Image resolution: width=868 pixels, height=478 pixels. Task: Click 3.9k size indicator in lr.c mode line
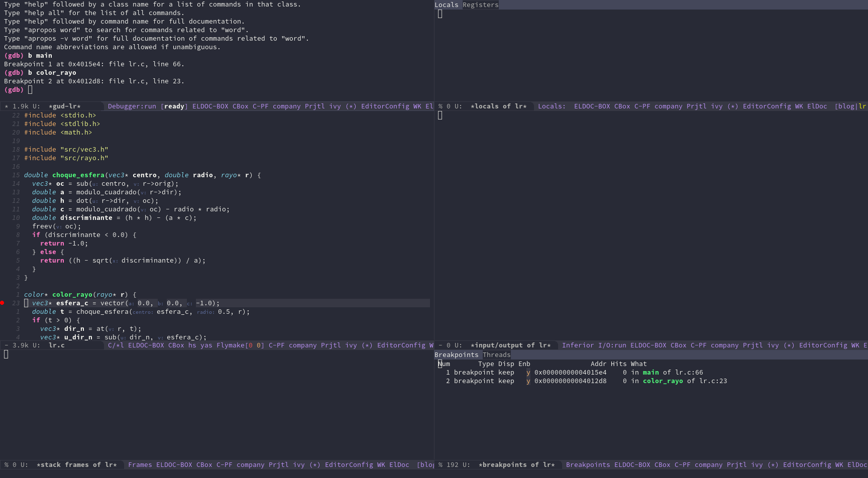pyautogui.click(x=21, y=345)
